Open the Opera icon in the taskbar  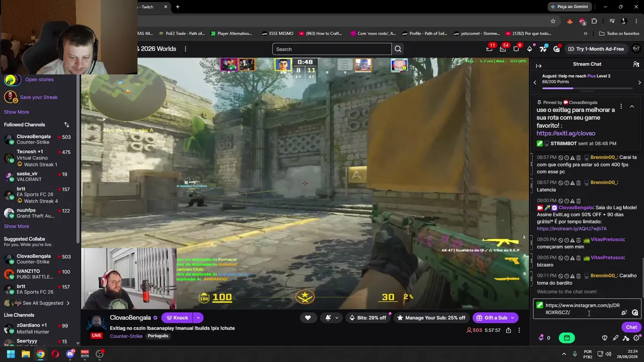coord(55,354)
